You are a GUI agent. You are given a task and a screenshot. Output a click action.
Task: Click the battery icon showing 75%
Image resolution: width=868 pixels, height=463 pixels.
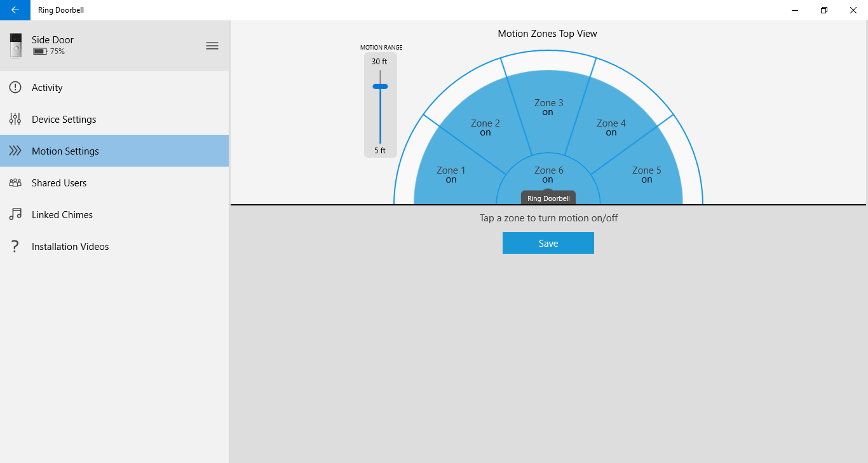(x=40, y=52)
